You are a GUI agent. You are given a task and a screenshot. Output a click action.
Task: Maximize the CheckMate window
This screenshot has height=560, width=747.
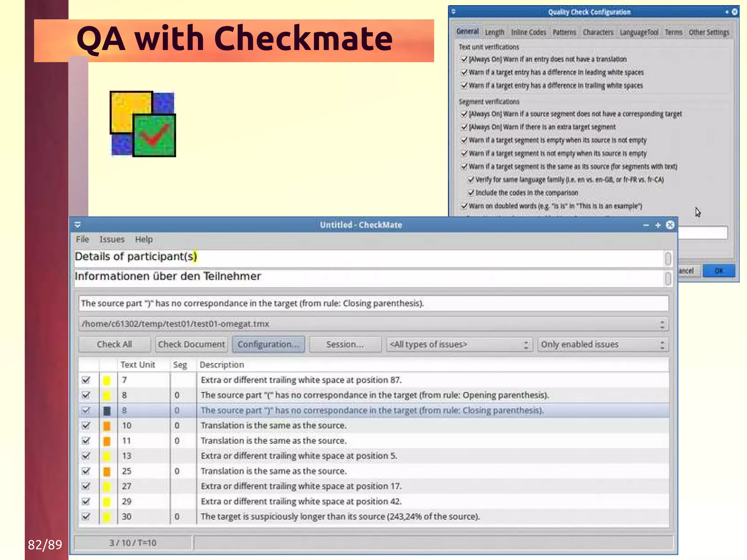(658, 225)
